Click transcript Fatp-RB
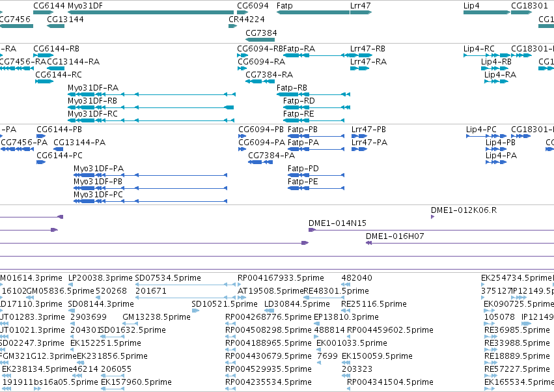 coord(313,94)
